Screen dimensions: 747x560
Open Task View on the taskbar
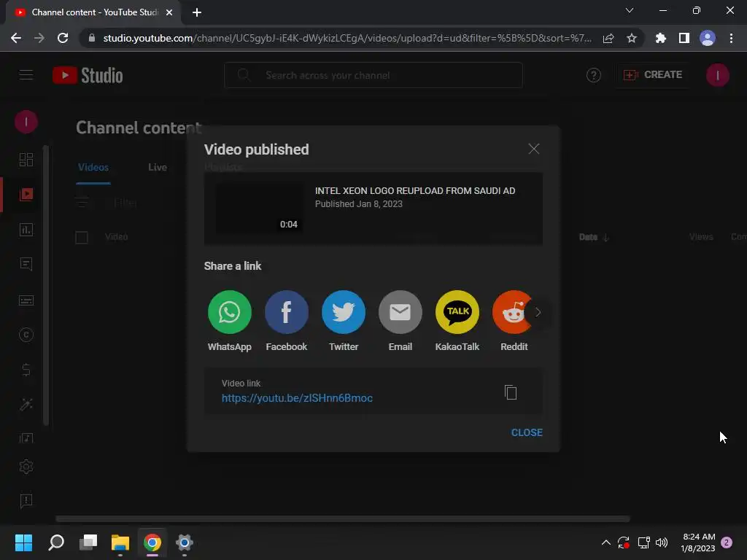pyautogui.click(x=88, y=542)
